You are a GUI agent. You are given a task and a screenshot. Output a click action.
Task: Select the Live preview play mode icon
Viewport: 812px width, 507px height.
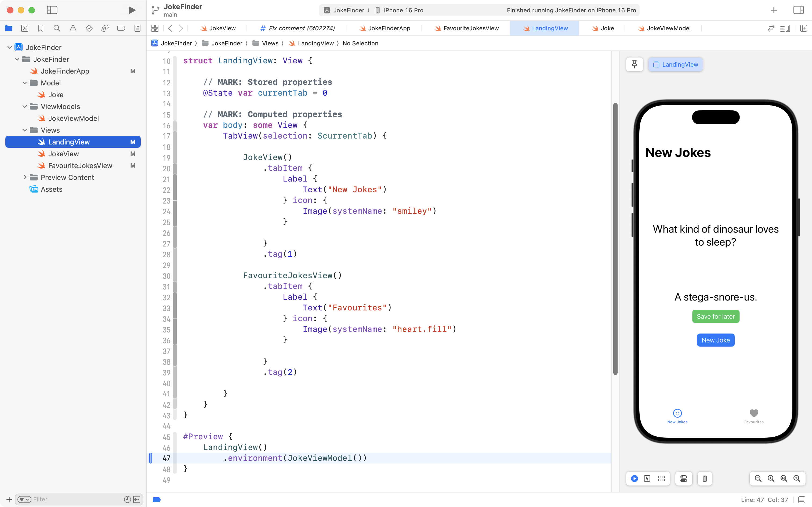(x=634, y=479)
